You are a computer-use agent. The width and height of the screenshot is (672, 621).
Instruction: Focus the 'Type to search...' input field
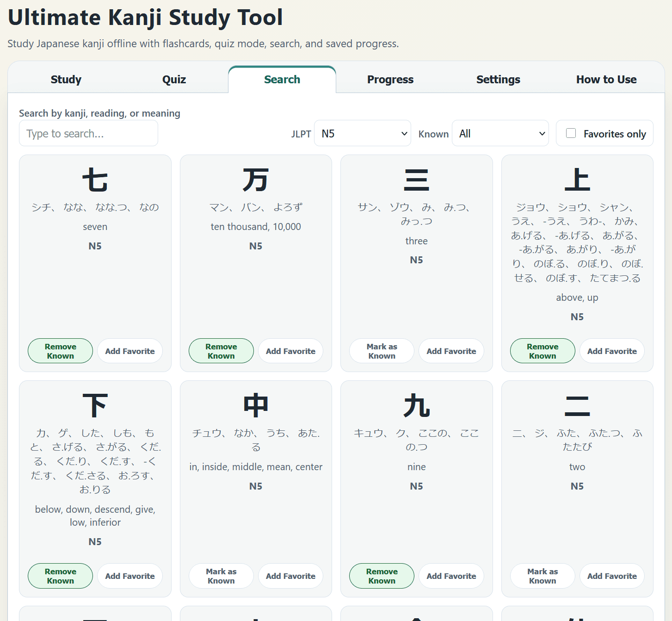point(88,133)
